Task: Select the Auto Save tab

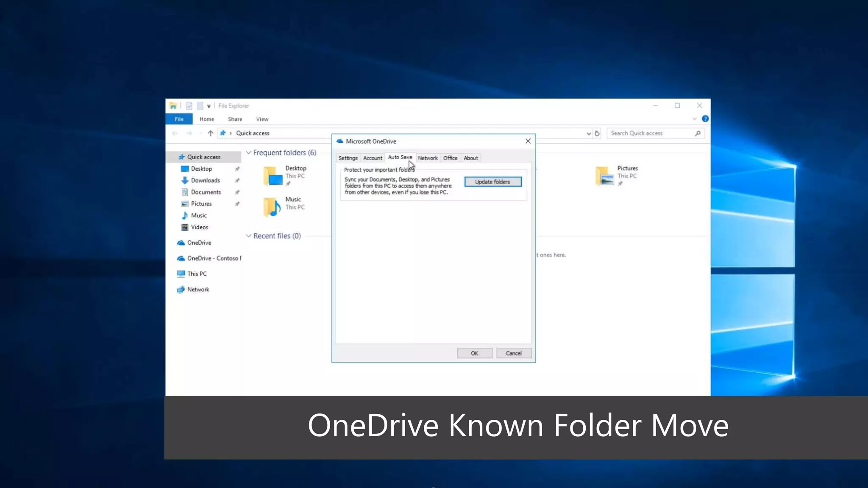Action: (400, 157)
